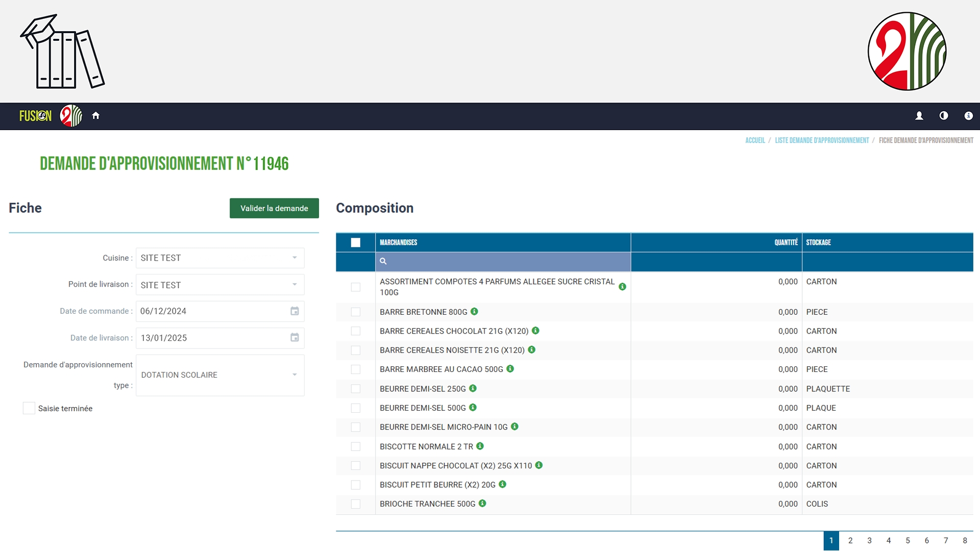Check the Saisie terminée checkbox
The width and height of the screenshot is (980, 551).
(x=29, y=408)
